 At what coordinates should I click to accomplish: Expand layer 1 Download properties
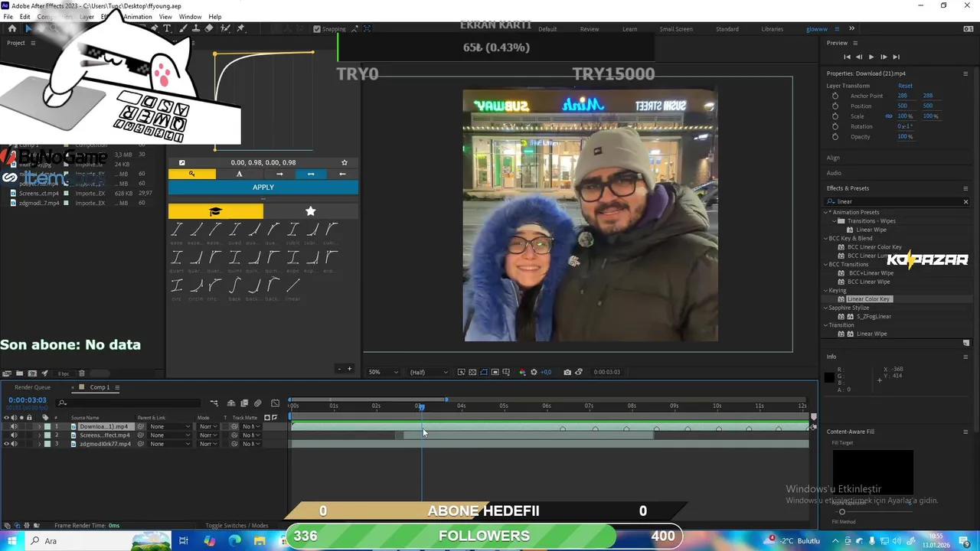[40, 426]
